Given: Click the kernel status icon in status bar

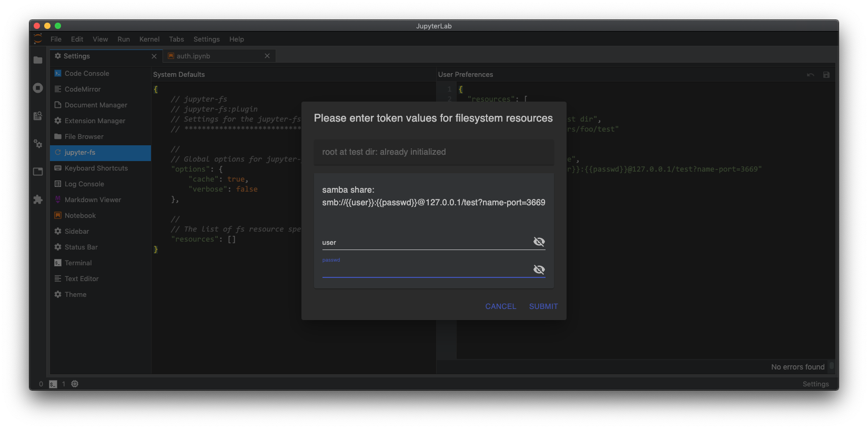Looking at the screenshot, I should (75, 384).
